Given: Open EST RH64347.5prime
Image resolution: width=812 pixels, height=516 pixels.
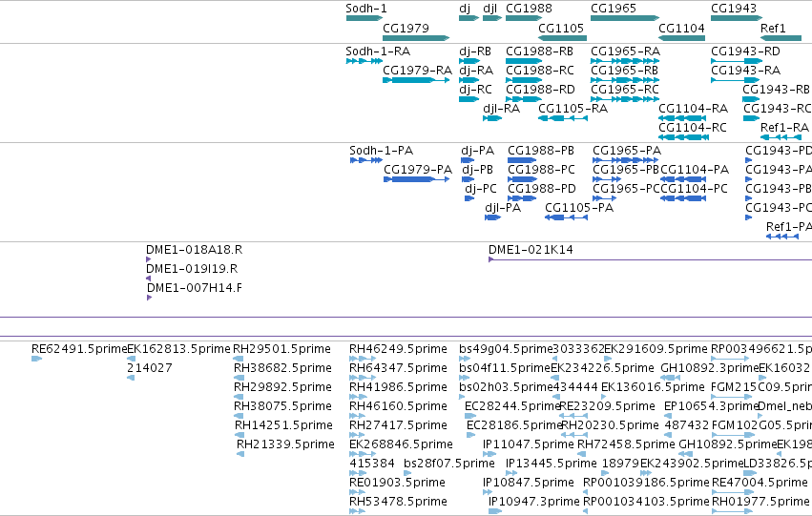Looking at the screenshot, I should click(398, 368).
